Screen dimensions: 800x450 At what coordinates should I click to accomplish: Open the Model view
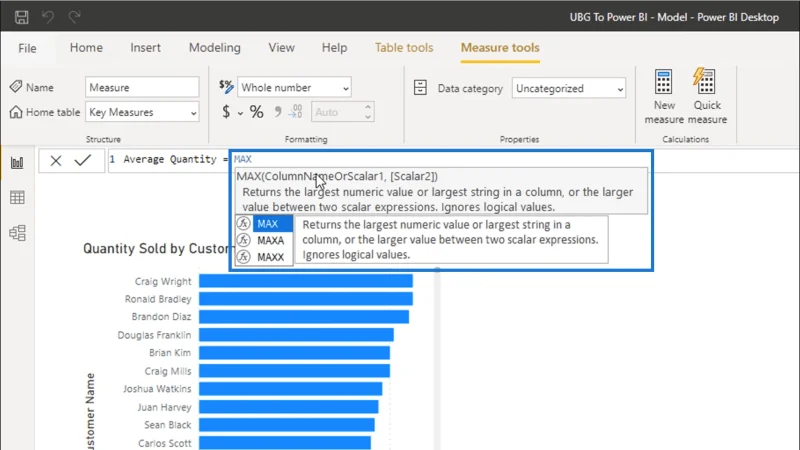[x=17, y=233]
